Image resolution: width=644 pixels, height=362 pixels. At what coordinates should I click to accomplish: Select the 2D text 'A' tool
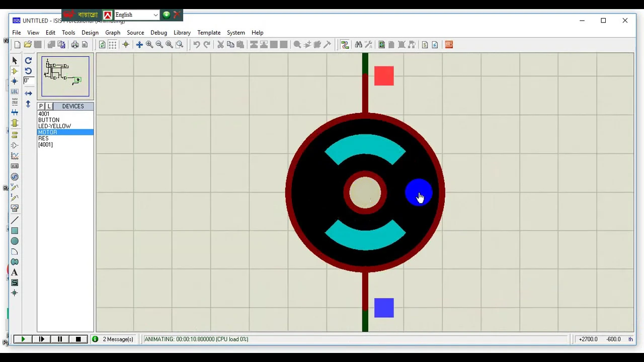(x=15, y=273)
